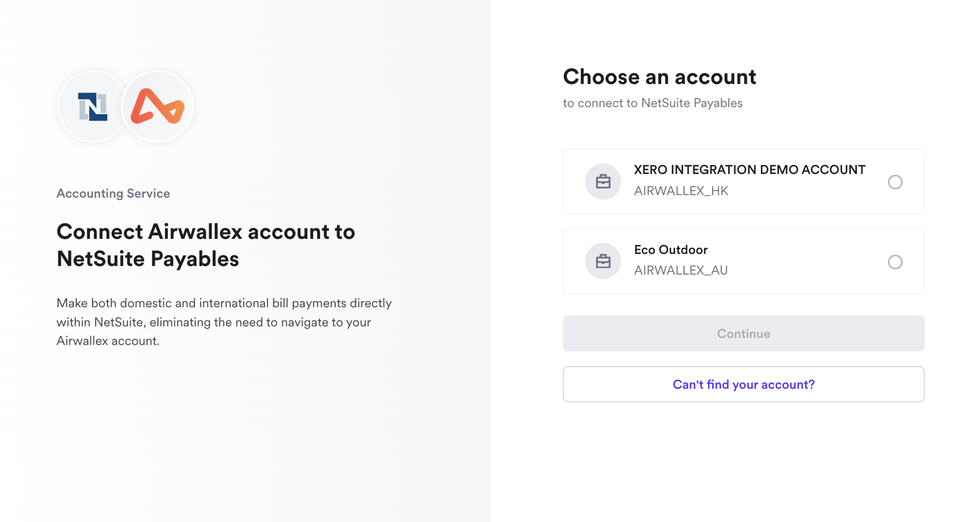Select the XERO INTEGRATION DEMO ACCOUNT radio button
The image size is (980, 522).
click(895, 183)
